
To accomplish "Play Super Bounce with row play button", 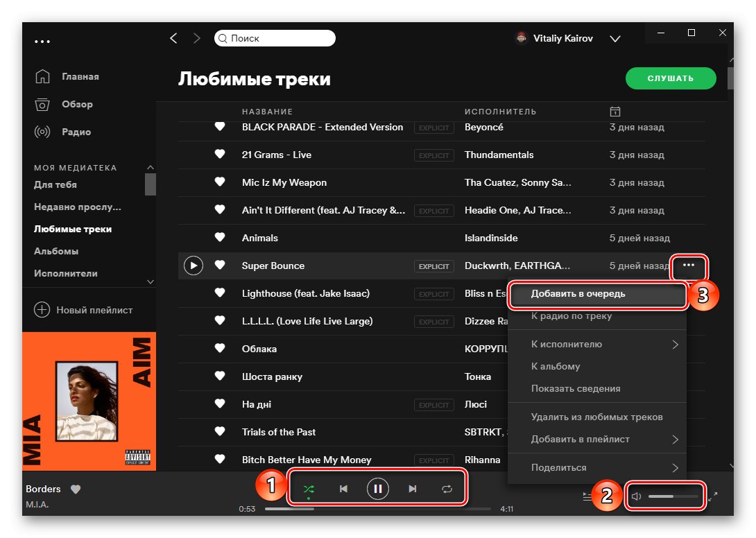I will pyautogui.click(x=194, y=266).
